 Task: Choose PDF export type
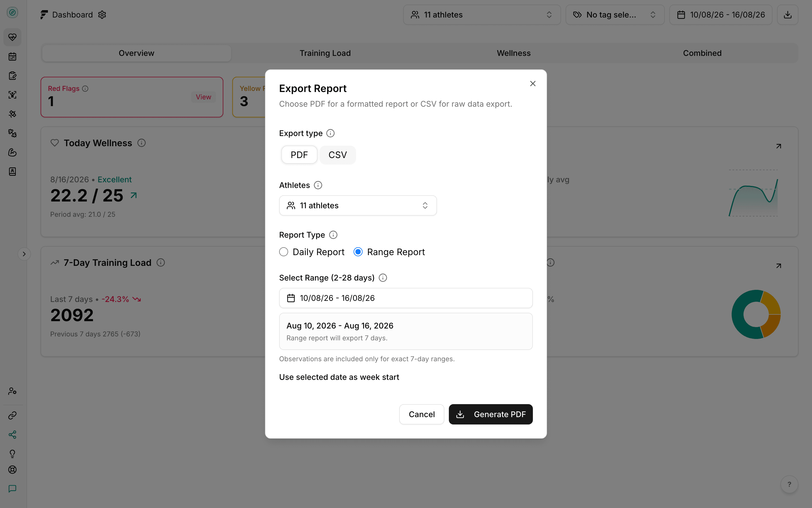pos(299,155)
